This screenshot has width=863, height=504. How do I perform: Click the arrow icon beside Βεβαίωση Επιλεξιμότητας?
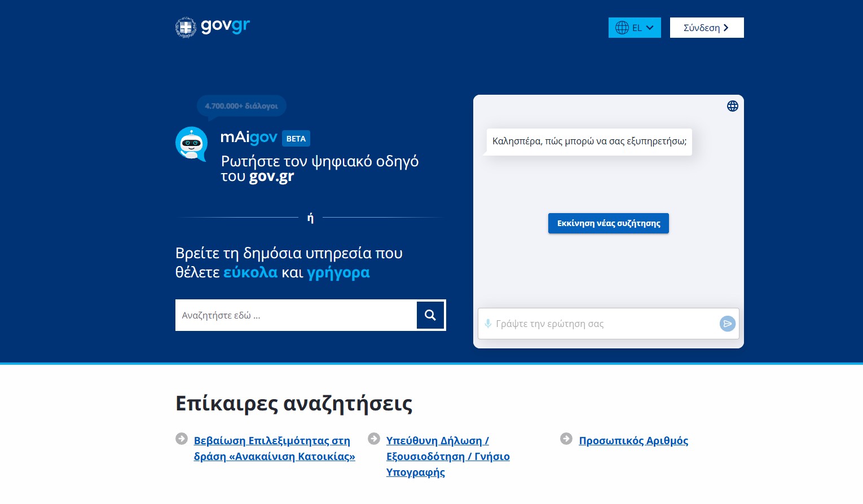pyautogui.click(x=182, y=439)
